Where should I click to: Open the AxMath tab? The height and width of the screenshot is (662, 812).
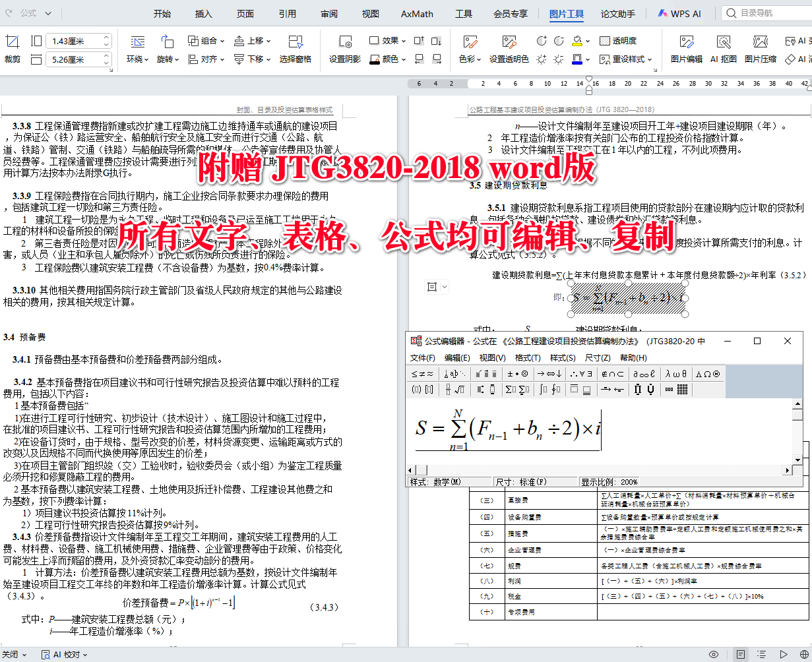coord(417,13)
